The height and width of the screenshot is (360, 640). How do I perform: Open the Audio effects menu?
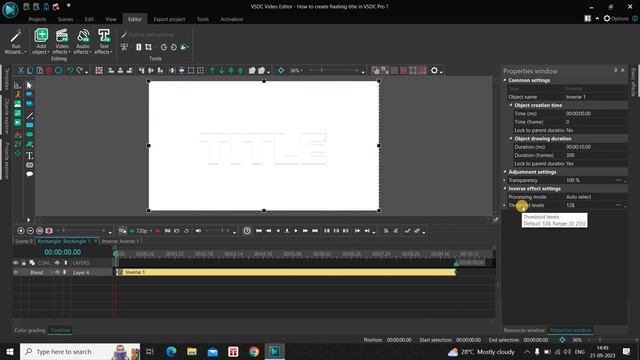(x=83, y=41)
